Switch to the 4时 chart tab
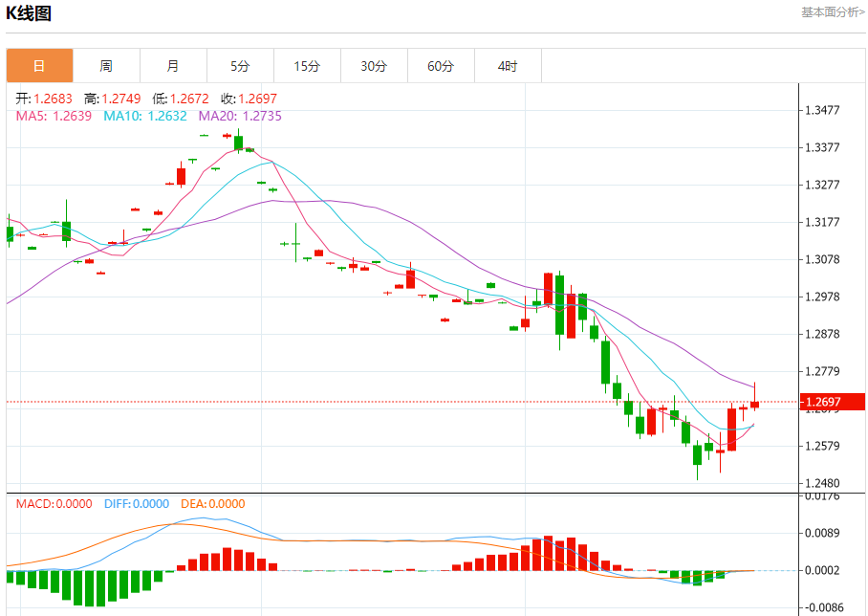Image resolution: width=868 pixels, height=616 pixels. [508, 66]
